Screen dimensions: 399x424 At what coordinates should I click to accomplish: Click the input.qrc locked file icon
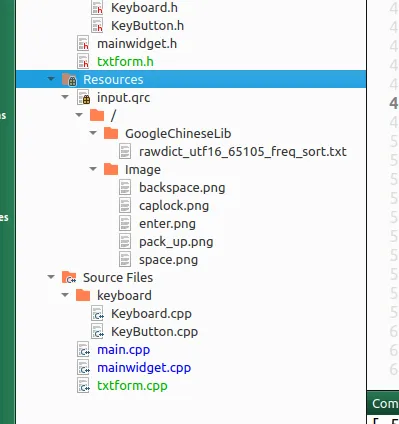click(84, 97)
